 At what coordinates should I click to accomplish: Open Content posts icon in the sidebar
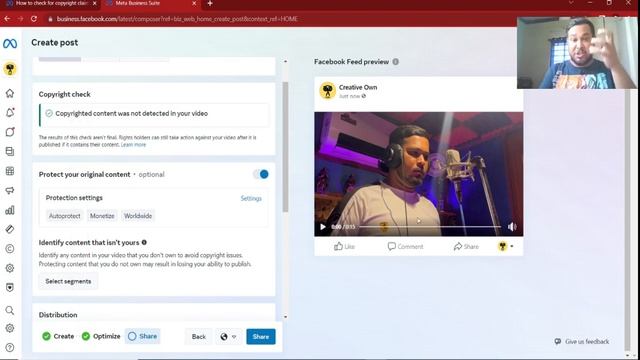pyautogui.click(x=10, y=151)
